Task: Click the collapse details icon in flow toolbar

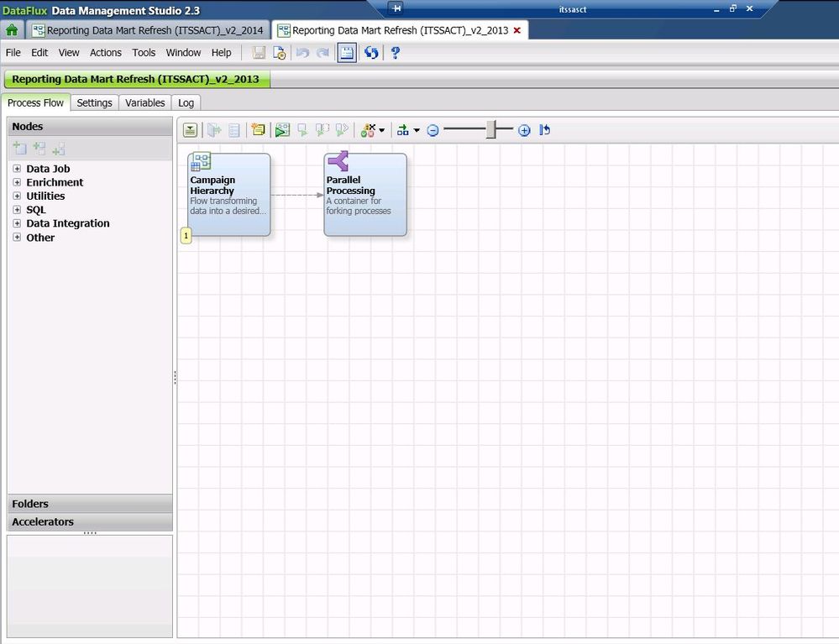Action: (190, 130)
